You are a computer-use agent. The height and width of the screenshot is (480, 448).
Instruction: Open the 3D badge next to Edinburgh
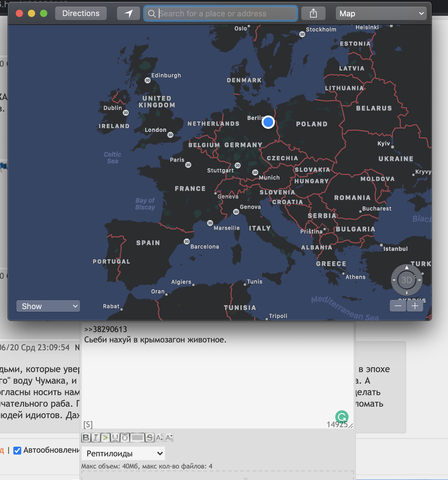148,80
